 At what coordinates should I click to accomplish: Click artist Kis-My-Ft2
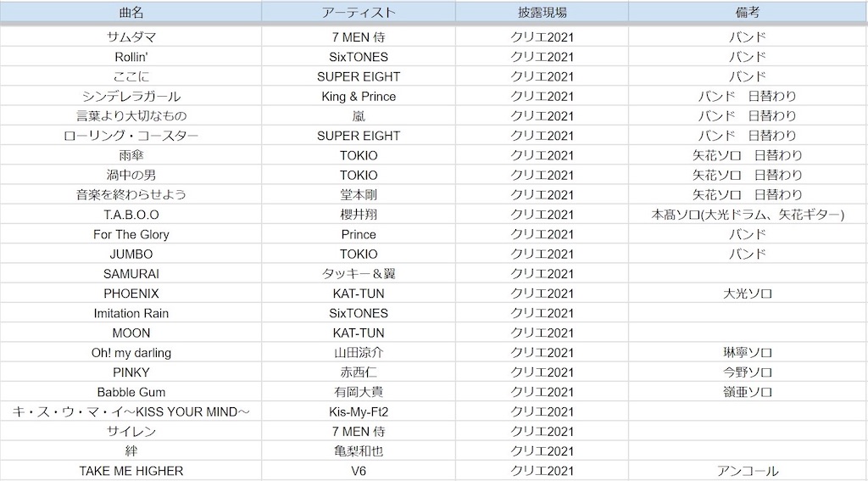pyautogui.click(x=359, y=412)
